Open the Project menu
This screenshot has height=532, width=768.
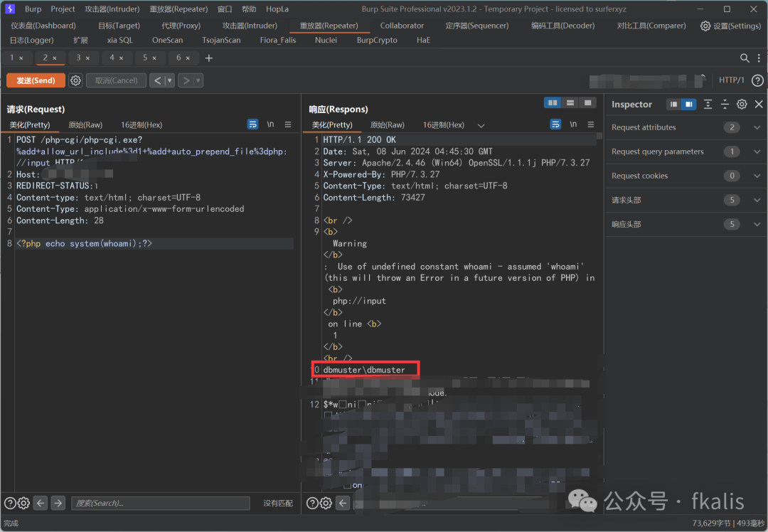click(63, 9)
